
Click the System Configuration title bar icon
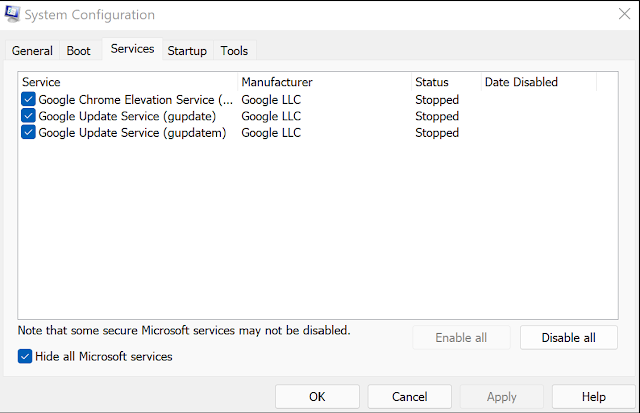11,15
